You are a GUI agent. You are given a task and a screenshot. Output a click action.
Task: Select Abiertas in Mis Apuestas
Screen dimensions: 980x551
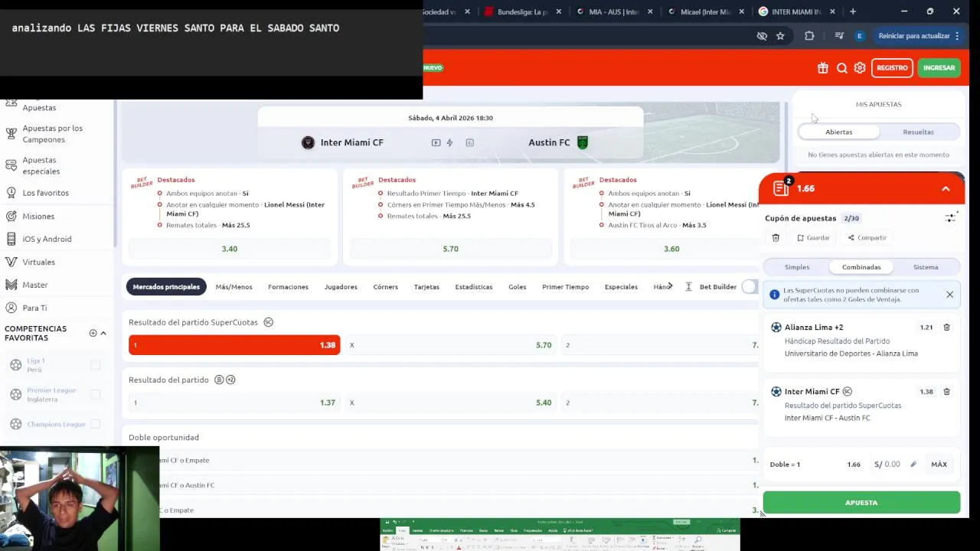[838, 132]
